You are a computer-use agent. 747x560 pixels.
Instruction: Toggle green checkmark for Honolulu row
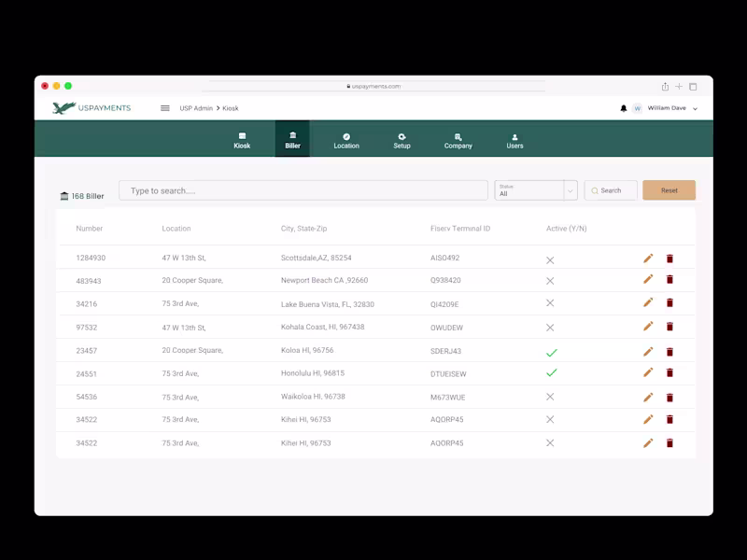pos(551,372)
